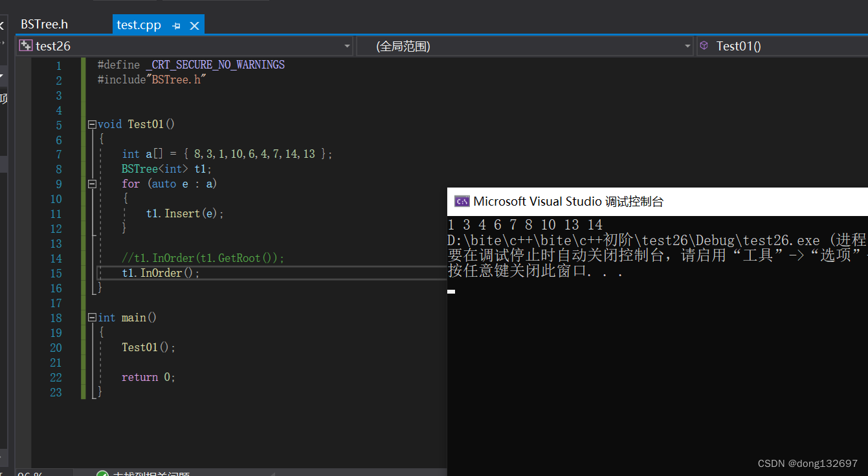This screenshot has width=868, height=476.
Task: Click the Microsoft Visual Studio 调试控制台 title
Action: click(568, 201)
